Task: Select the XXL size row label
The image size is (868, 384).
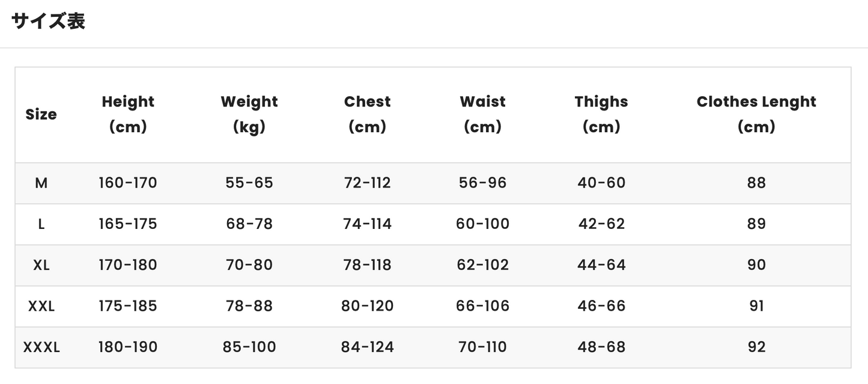Action: coord(41,306)
